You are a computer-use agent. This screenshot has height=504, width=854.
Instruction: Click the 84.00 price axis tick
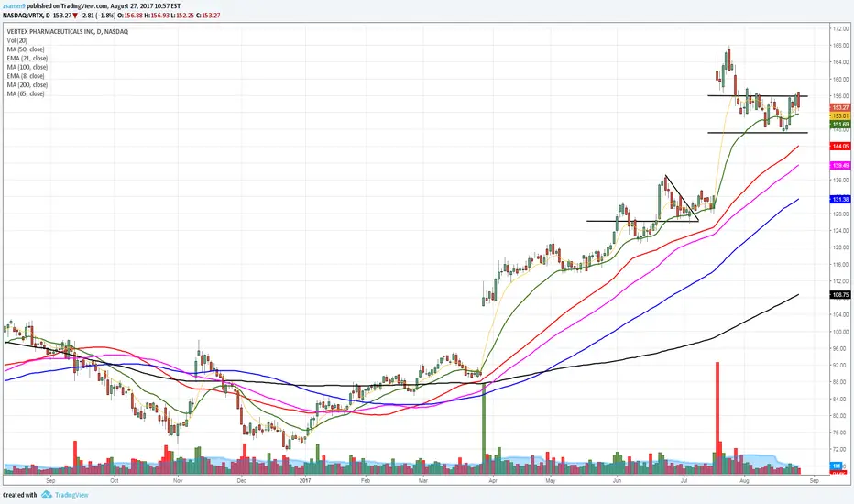tap(840, 399)
